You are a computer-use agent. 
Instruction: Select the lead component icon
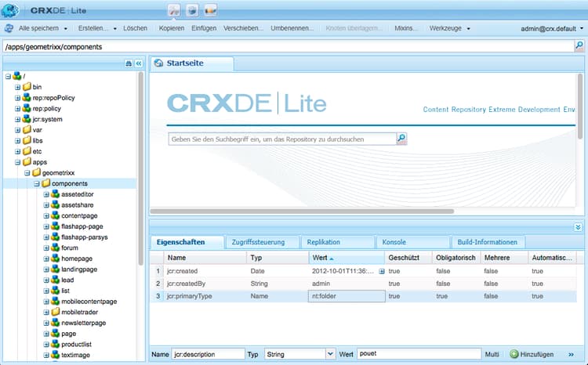coord(55,280)
